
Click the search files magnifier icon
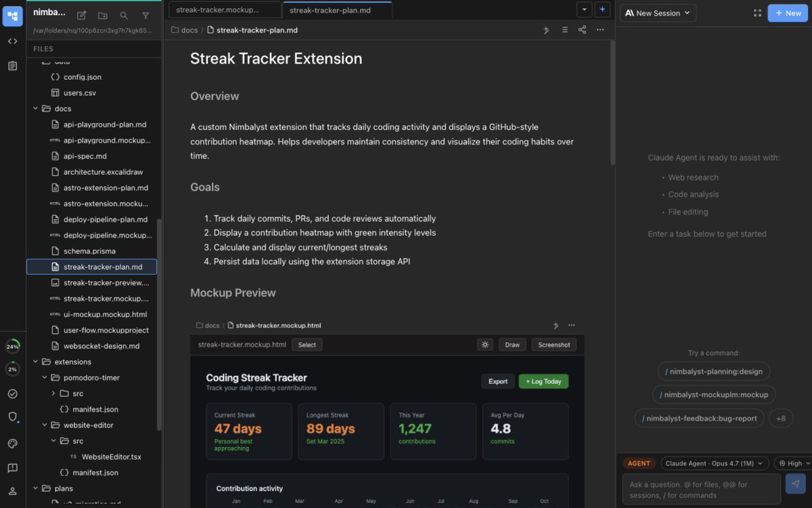coord(124,15)
